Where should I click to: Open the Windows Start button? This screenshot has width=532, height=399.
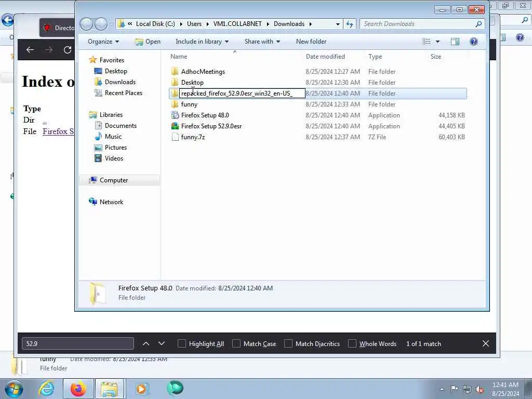point(14,389)
